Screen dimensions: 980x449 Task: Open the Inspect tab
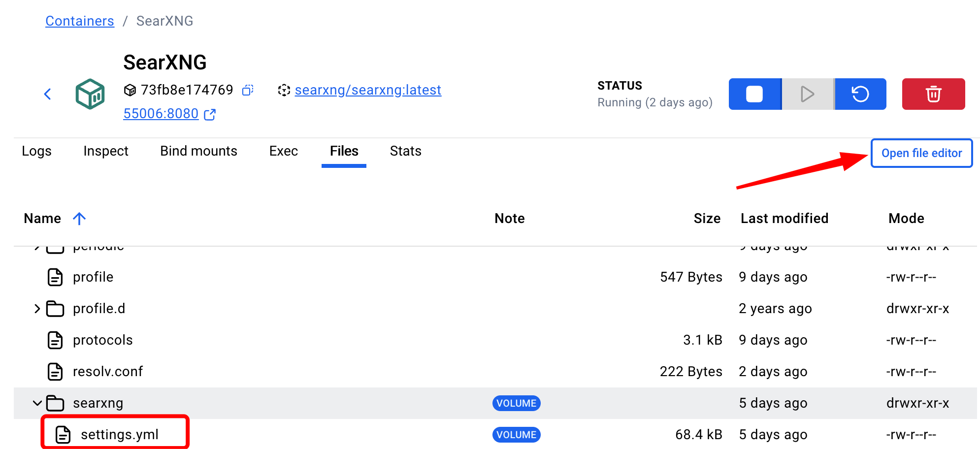click(106, 151)
